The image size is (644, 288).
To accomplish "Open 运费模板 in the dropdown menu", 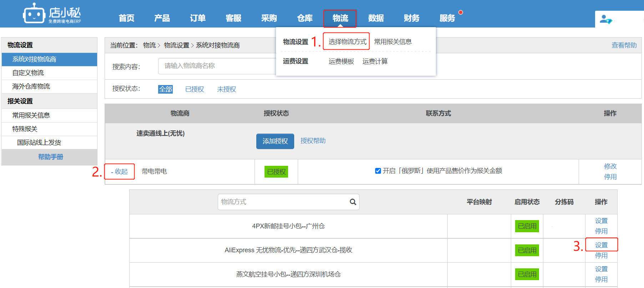I will [x=341, y=61].
